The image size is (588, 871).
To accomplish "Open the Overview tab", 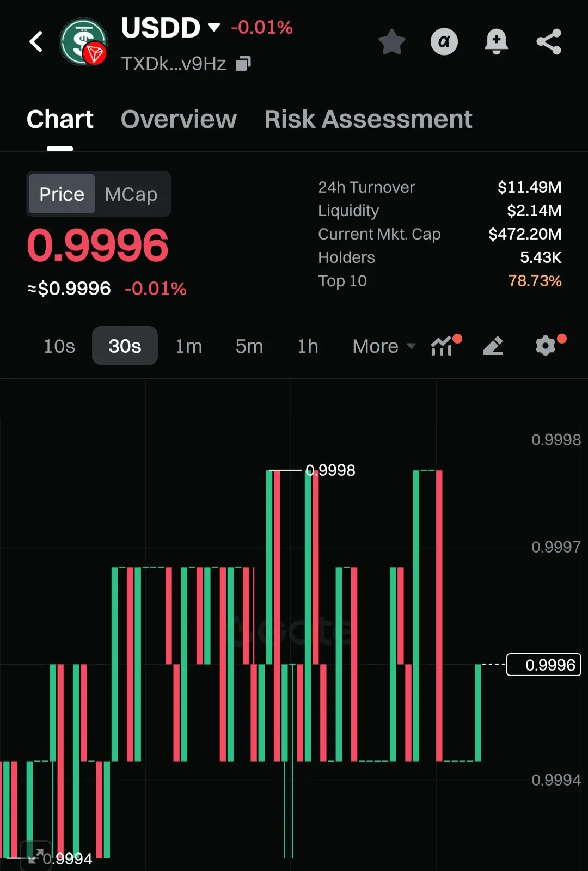I will [179, 119].
